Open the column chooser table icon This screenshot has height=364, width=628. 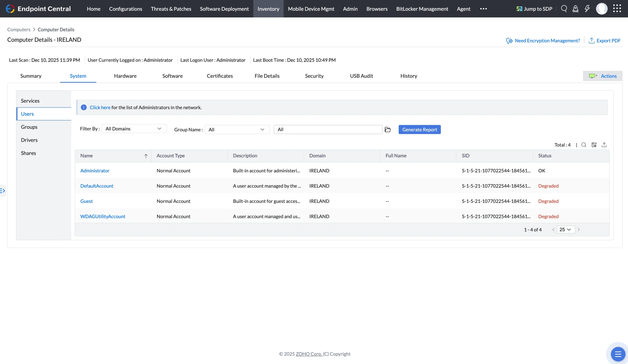[594, 145]
